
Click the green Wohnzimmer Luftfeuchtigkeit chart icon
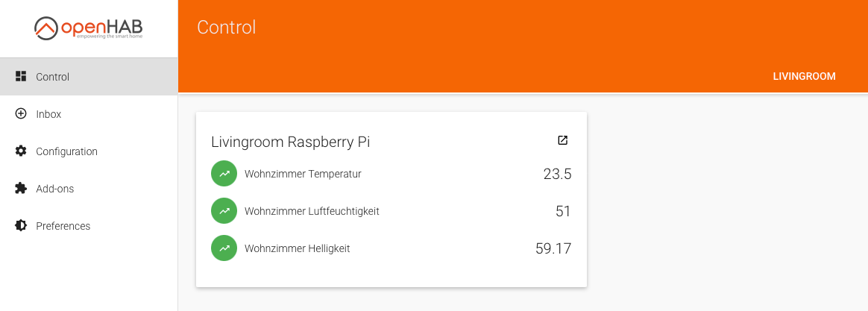click(224, 211)
